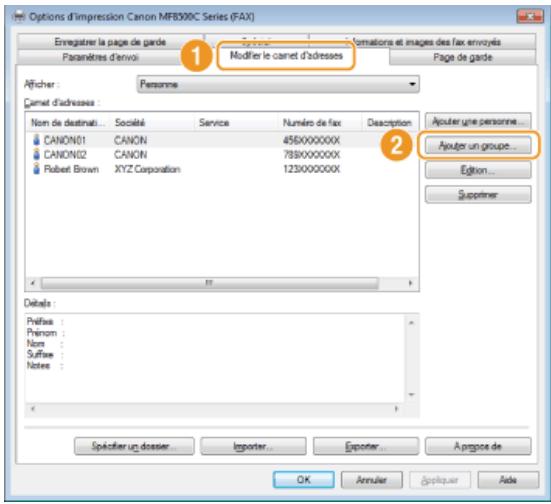Switch to Paramètres d'envoi tab
The image size is (551, 504).
[x=100, y=57]
